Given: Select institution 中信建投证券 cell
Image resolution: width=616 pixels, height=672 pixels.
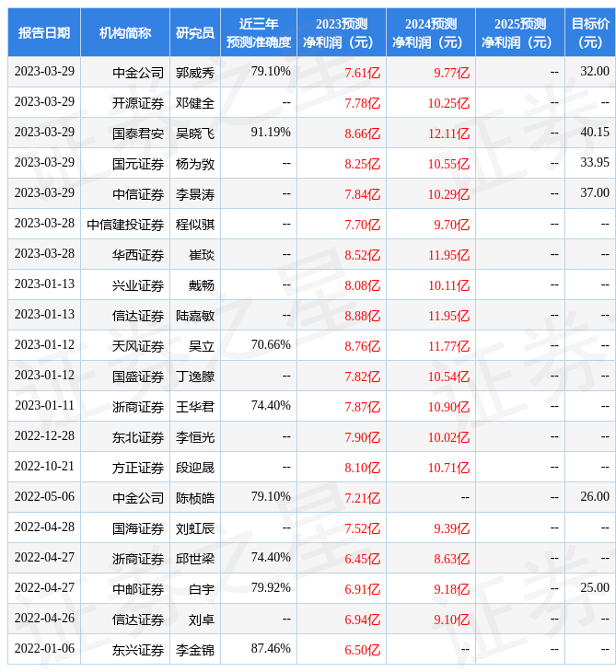Looking at the screenshot, I should [x=125, y=225].
